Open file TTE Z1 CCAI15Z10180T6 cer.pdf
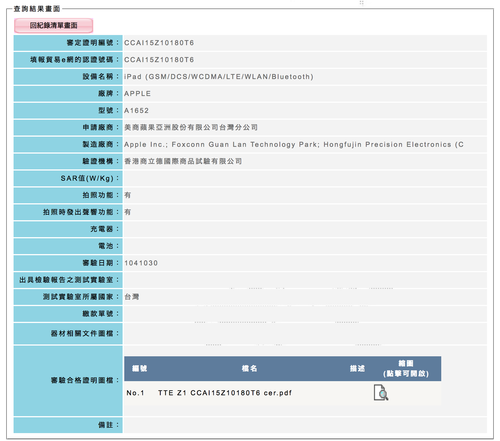 [225, 393]
